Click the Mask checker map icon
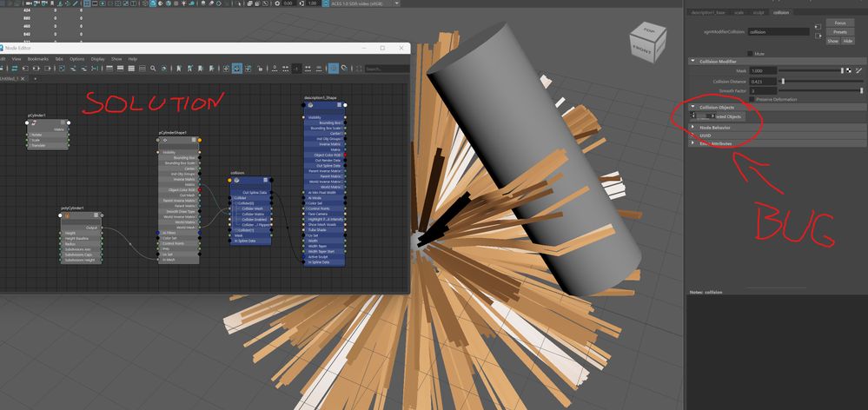Image resolution: width=868 pixels, height=410 pixels. click(x=850, y=71)
